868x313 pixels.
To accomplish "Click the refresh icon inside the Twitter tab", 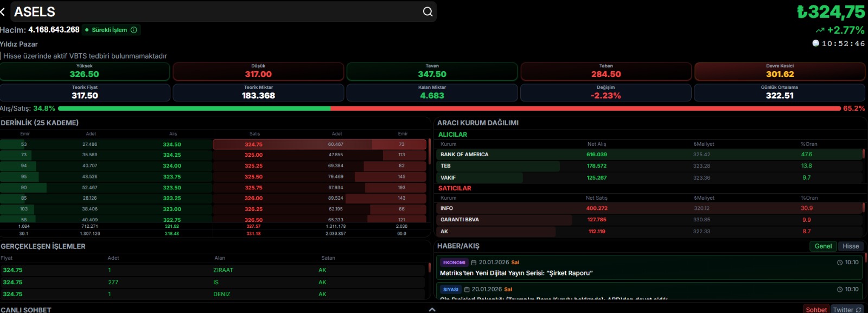I will pos(858,310).
